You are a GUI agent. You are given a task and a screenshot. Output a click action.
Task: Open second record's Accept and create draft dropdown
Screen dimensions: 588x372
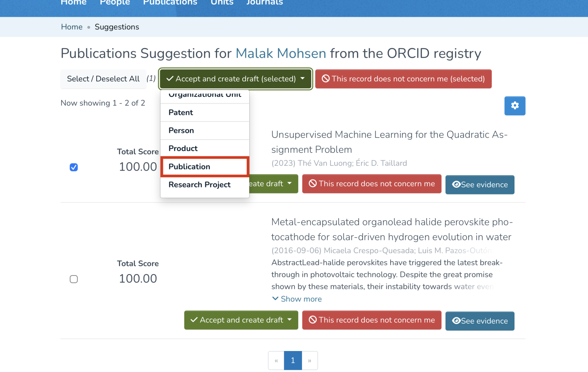[x=289, y=320]
